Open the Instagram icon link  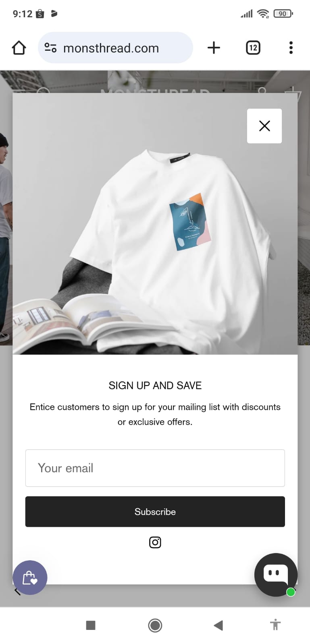pyautogui.click(x=155, y=542)
